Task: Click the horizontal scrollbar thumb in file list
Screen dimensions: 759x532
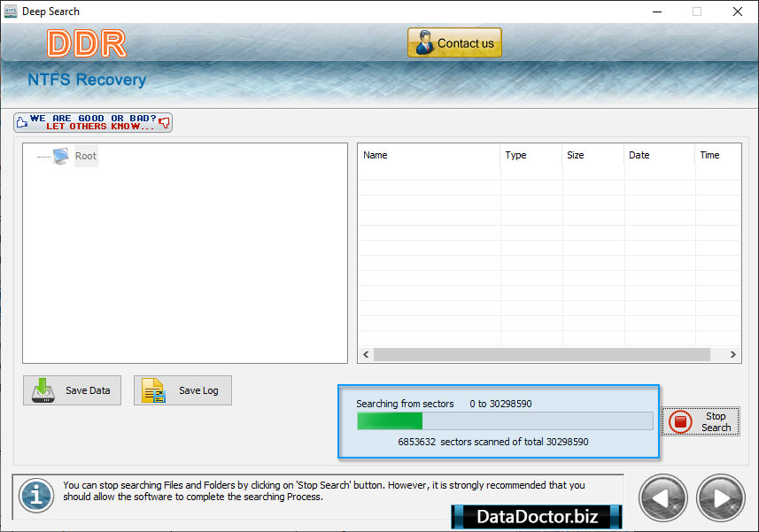Action: 542,354
